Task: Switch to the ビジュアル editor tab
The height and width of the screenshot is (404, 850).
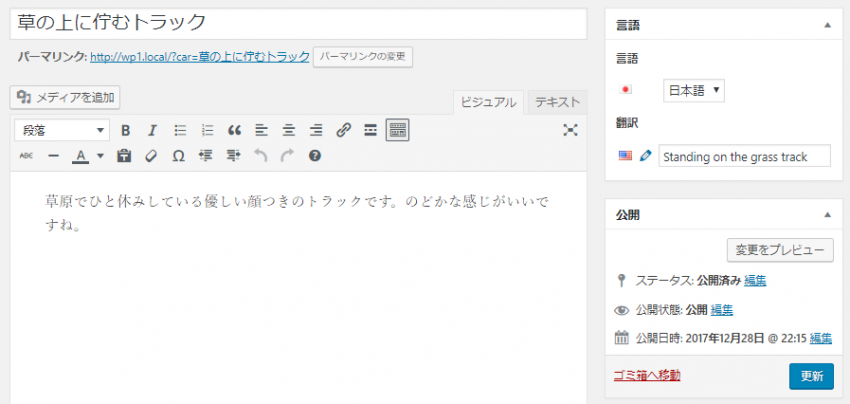Action: click(x=488, y=102)
